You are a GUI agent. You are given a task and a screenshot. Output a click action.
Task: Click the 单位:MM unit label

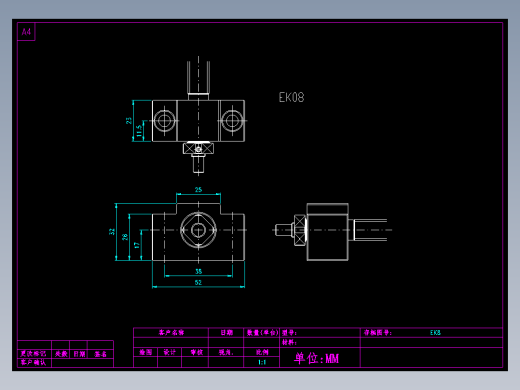click(316, 358)
